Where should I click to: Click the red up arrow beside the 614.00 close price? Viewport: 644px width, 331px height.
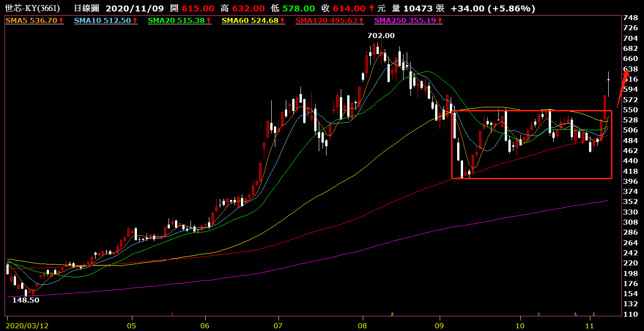pyautogui.click(x=371, y=9)
